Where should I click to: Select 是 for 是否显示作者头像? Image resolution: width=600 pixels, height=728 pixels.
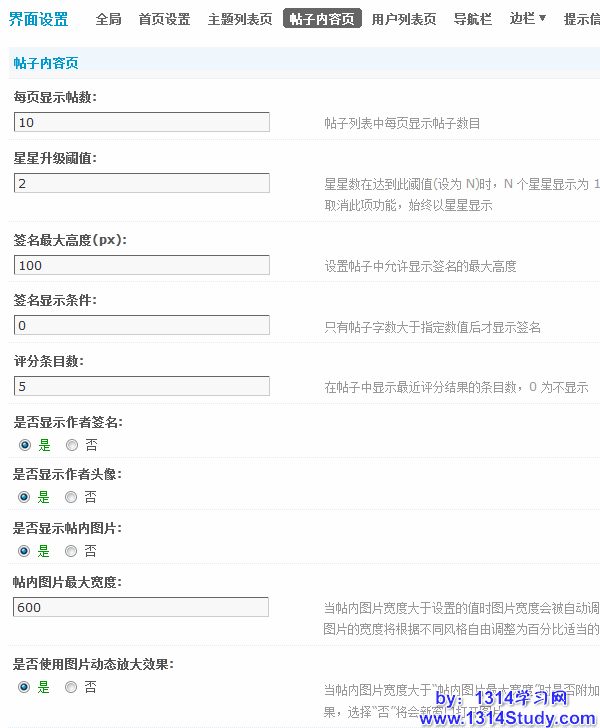coord(24,497)
